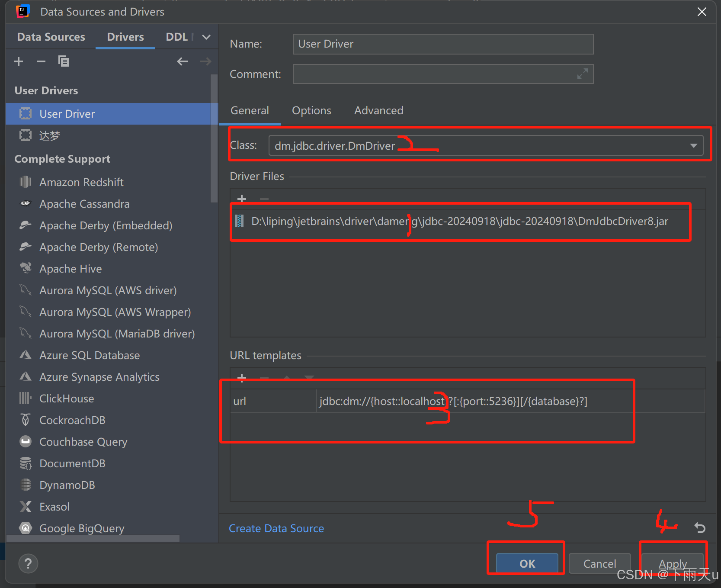Duplicate the selected driver
The height and width of the screenshot is (588, 721).
(64, 61)
